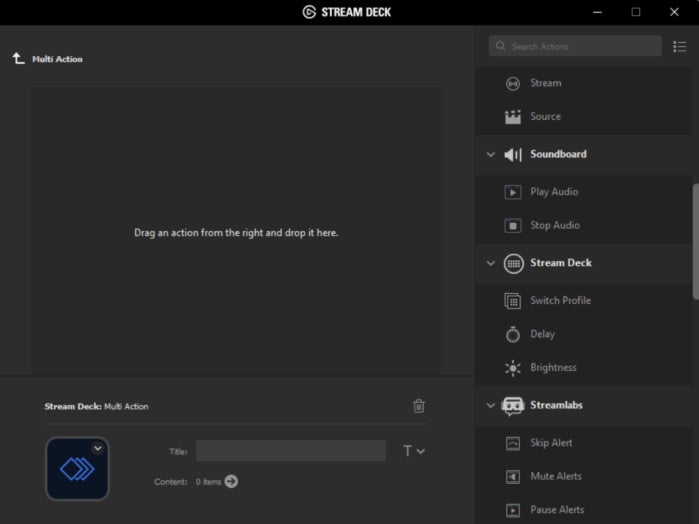Image resolution: width=699 pixels, height=524 pixels.
Task: Maximize the Stream Deck window
Action: coord(636,12)
